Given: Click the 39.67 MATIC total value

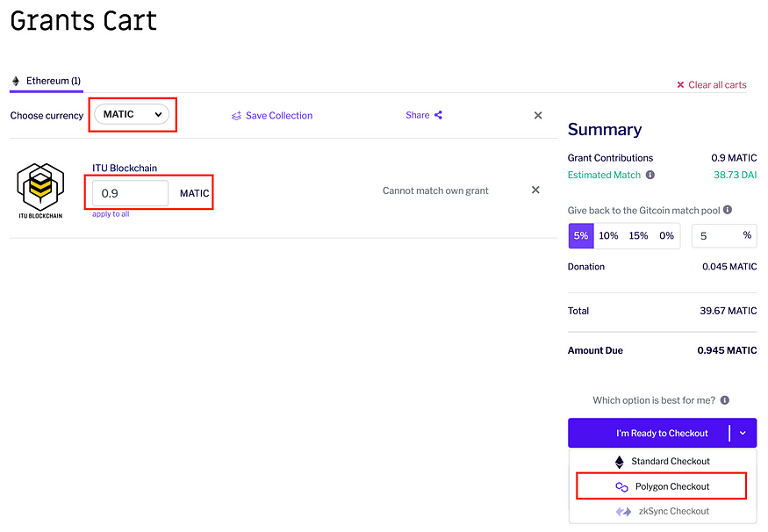Looking at the screenshot, I should pos(729,311).
